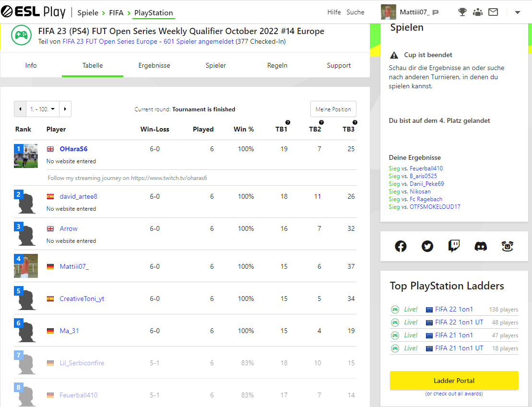Open result vs. Feuerball410 in Deine Ergebnisse
Image resolution: width=532 pixels, height=407 pixels.
[426, 168]
